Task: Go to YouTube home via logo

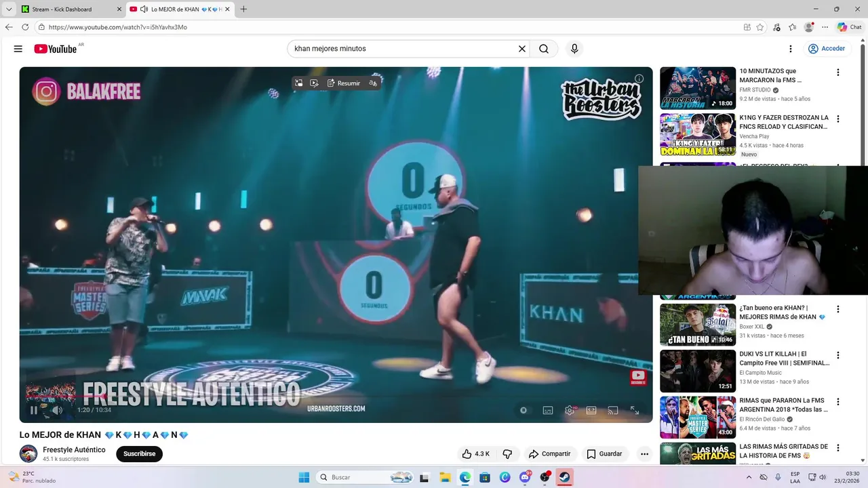Action: click(x=55, y=49)
